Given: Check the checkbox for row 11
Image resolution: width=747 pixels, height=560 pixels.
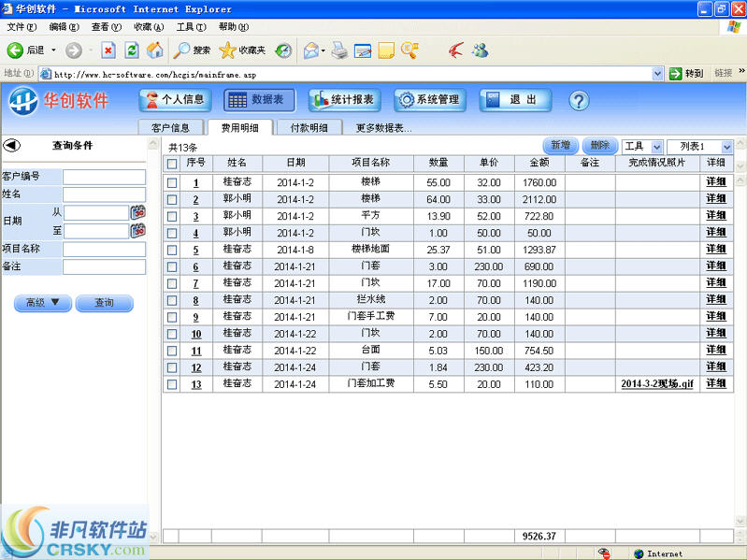Looking at the screenshot, I should [x=172, y=351].
